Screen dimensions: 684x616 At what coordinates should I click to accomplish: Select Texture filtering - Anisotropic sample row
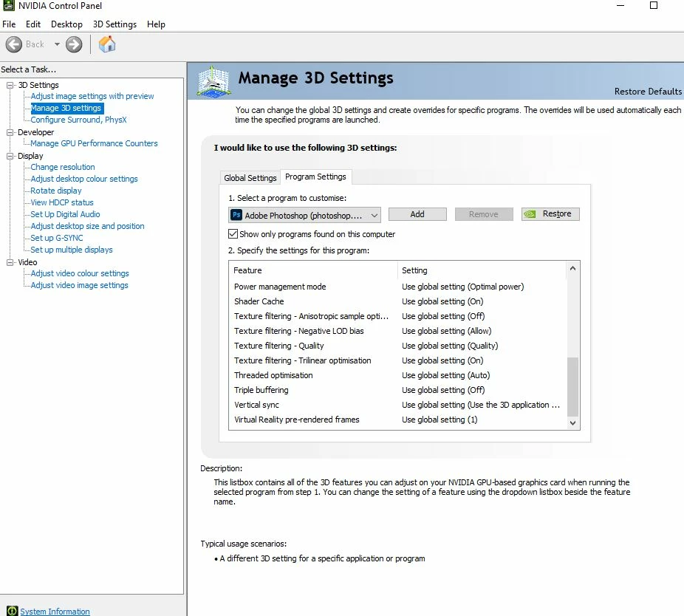pyautogui.click(x=398, y=316)
